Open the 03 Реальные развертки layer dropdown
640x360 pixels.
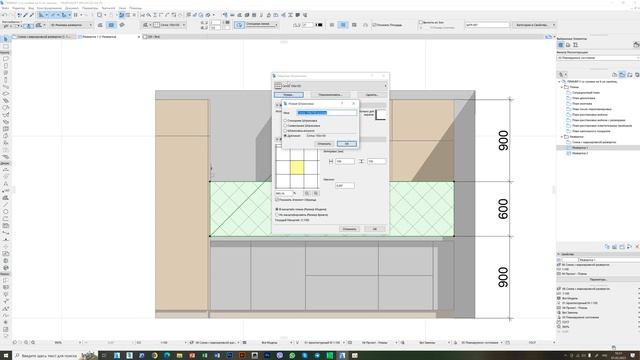click(71, 25)
